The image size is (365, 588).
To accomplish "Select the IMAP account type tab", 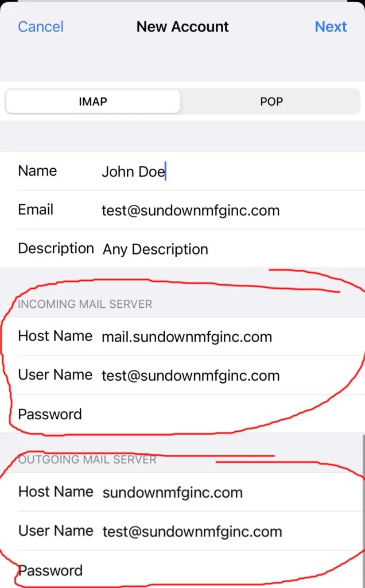I will [x=92, y=101].
